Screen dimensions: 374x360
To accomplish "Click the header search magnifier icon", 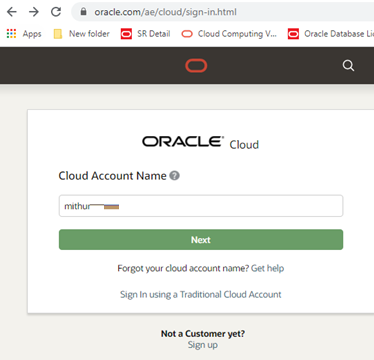I will pos(348,65).
